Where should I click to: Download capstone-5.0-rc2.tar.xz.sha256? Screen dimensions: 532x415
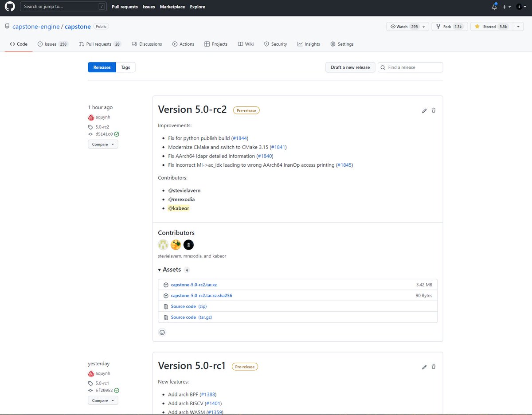coord(202,295)
